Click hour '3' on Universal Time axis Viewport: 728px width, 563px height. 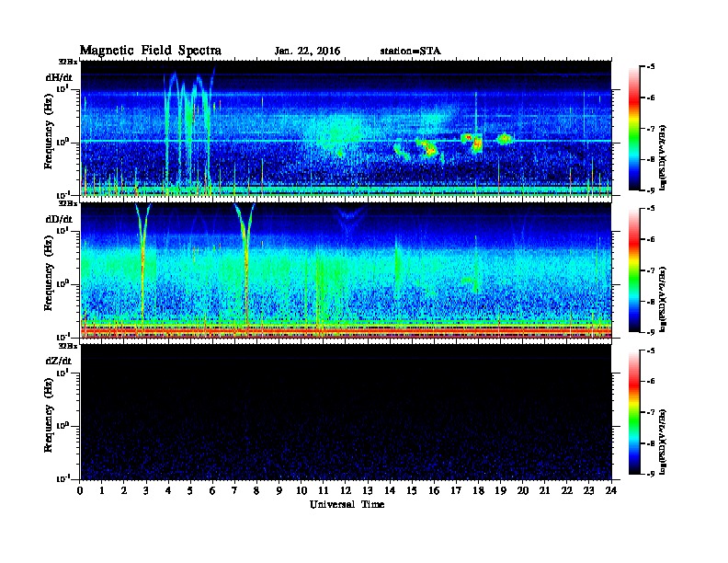tap(146, 490)
